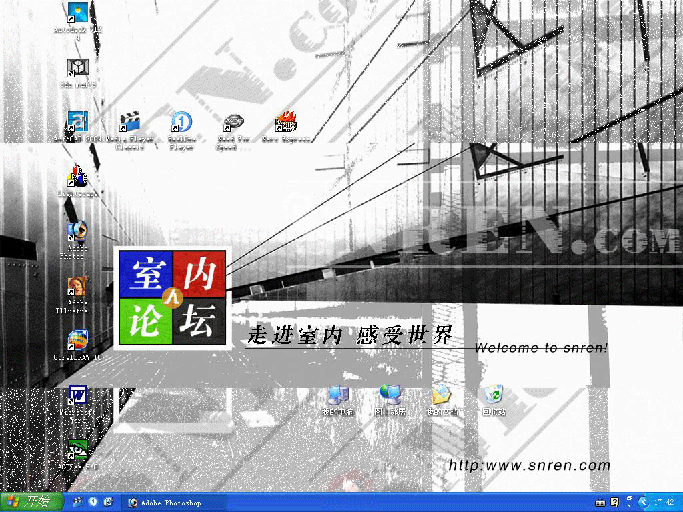Viewport: 683px width, 512px height.
Task: Click RealOne quick launch taskbar icon
Action: coord(93,502)
